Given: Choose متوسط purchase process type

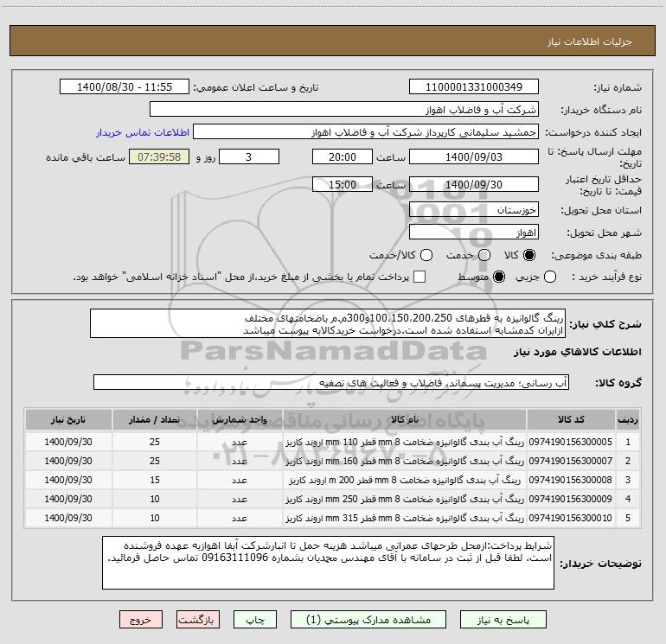Looking at the screenshot, I should pyautogui.click(x=499, y=277).
